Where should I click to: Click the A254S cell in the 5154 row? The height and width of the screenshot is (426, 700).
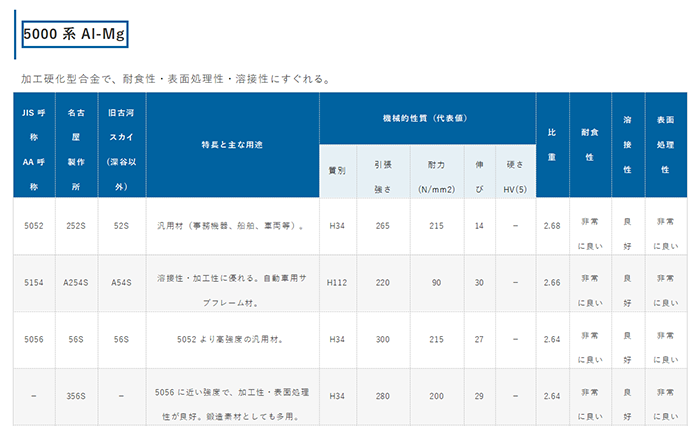[76, 283]
